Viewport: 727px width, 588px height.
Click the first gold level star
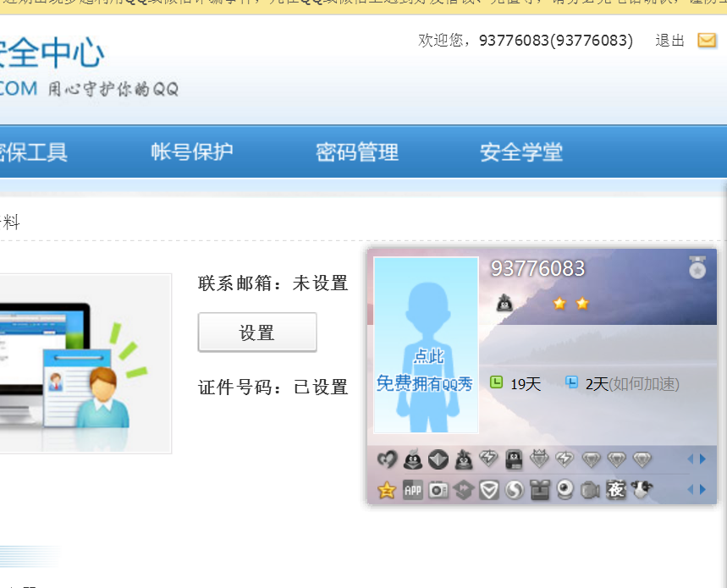coord(559,304)
